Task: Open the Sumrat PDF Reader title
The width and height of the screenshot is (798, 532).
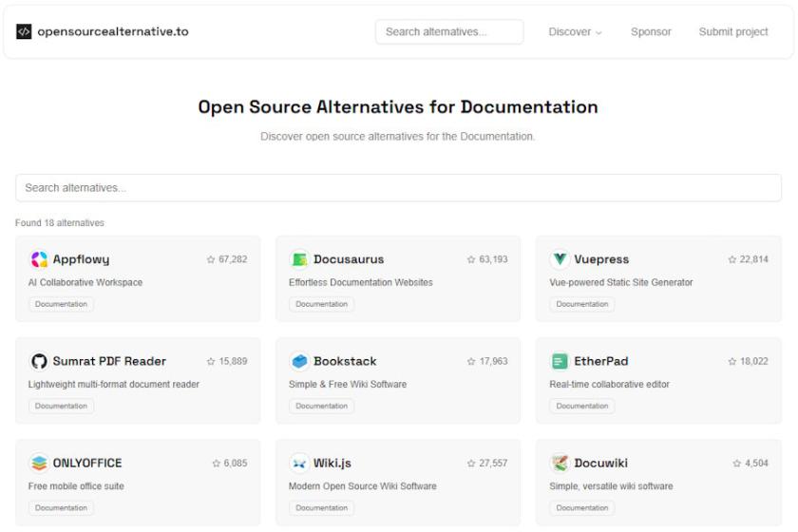Action: pyautogui.click(x=109, y=361)
